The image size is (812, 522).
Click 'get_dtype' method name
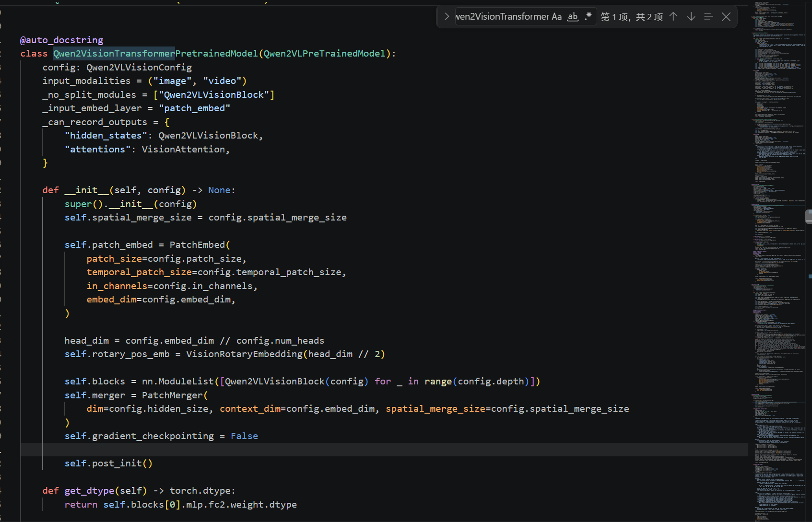pos(89,490)
